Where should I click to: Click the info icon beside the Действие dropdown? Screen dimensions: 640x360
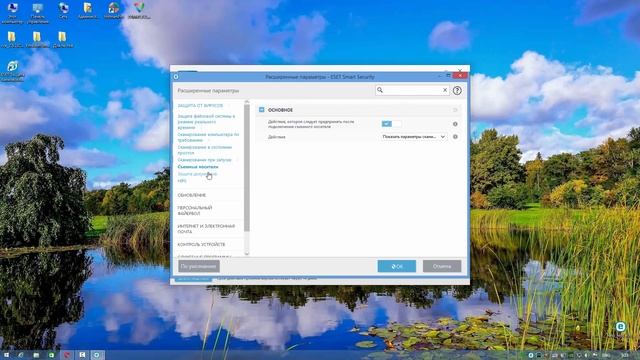pos(455,137)
